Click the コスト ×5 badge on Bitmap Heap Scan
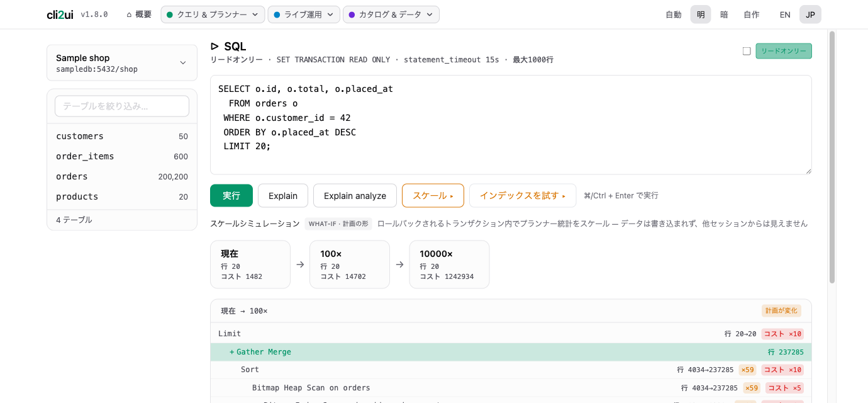This screenshot has width=868, height=403. 784,388
